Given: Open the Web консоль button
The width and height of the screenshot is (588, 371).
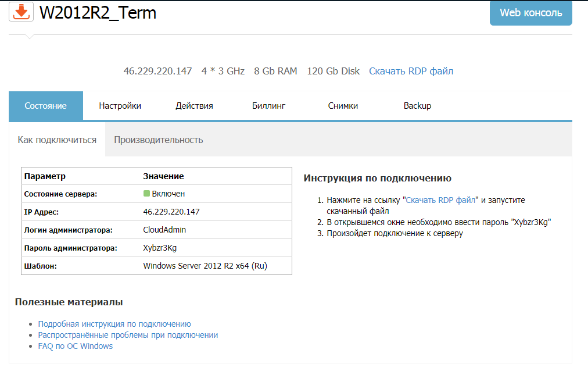Looking at the screenshot, I should [530, 13].
